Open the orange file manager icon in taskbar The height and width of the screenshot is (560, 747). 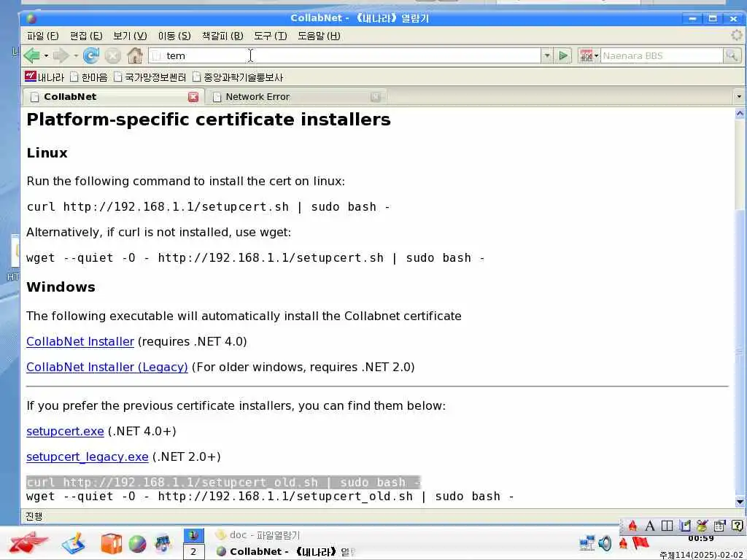pyautogui.click(x=111, y=544)
